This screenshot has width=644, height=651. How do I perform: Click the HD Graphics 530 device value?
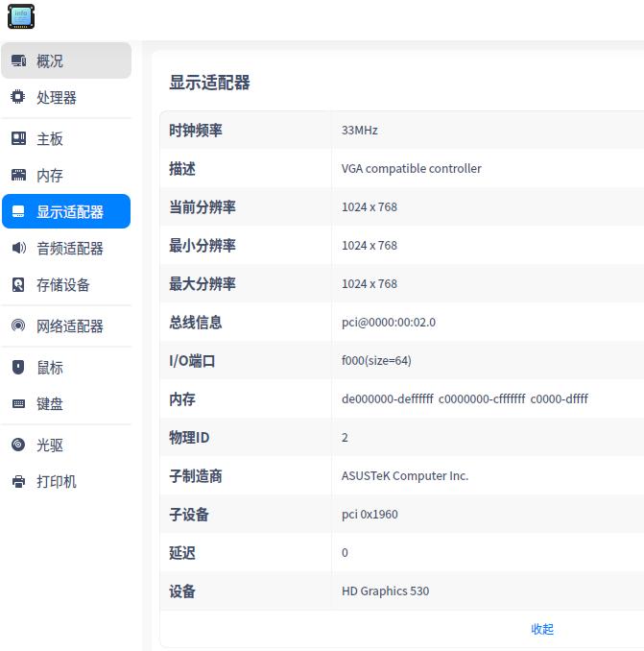[x=385, y=591]
